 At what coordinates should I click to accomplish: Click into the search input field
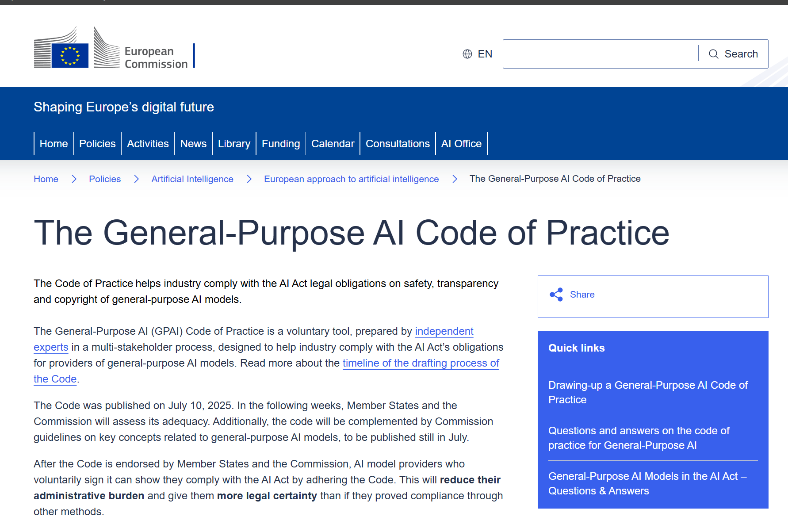point(601,54)
